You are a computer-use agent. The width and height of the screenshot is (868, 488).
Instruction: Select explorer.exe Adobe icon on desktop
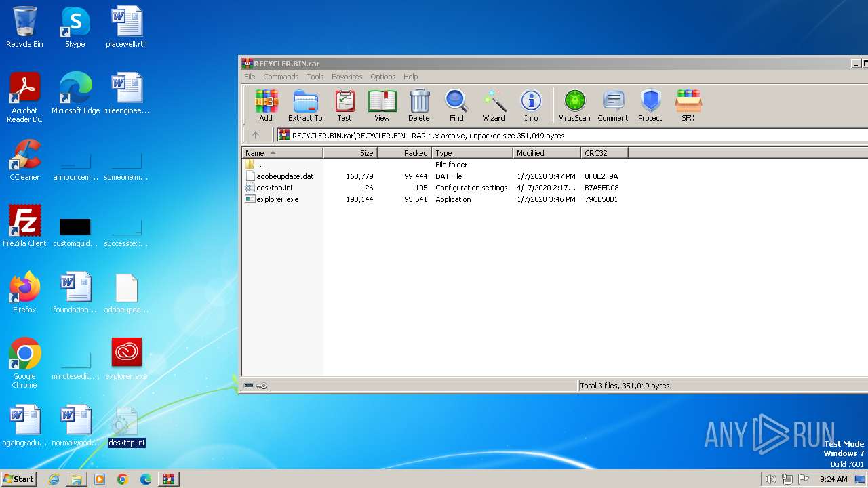(126, 359)
